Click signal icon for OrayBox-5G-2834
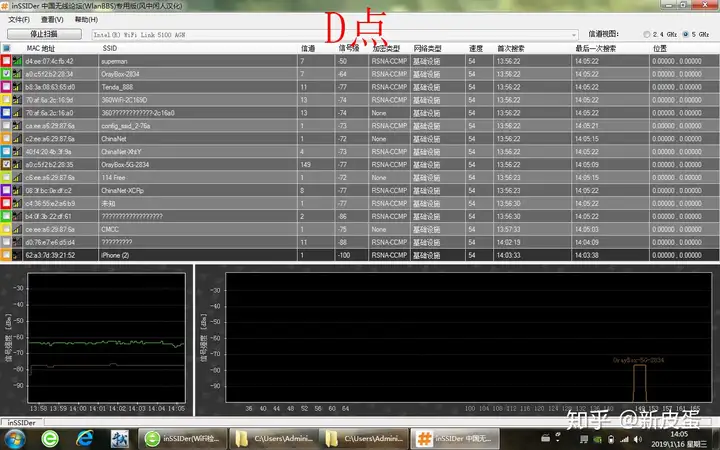The width and height of the screenshot is (720, 450). pyautogui.click(x=17, y=164)
